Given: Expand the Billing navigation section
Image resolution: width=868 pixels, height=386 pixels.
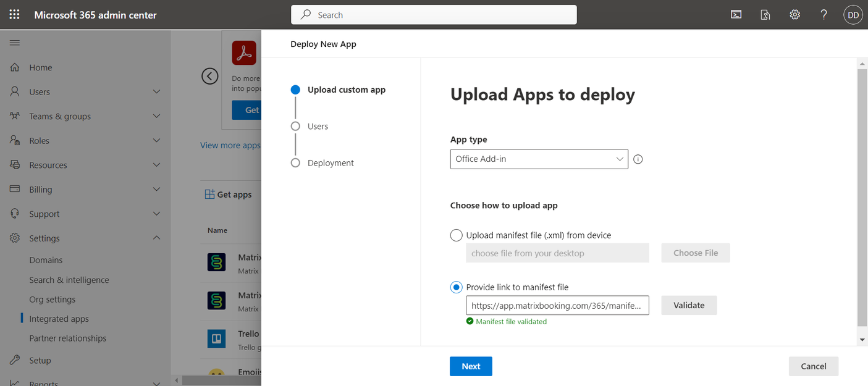Looking at the screenshot, I should pyautogui.click(x=156, y=190).
